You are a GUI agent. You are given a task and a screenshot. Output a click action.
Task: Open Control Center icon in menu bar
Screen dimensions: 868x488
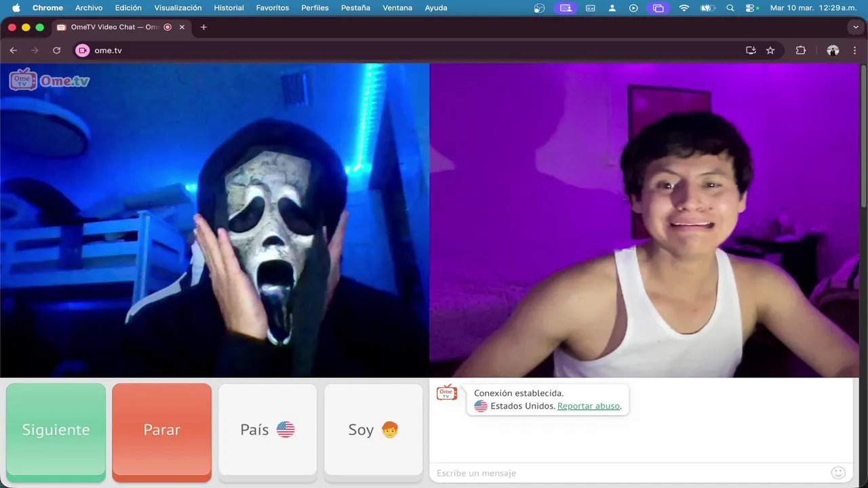point(751,8)
